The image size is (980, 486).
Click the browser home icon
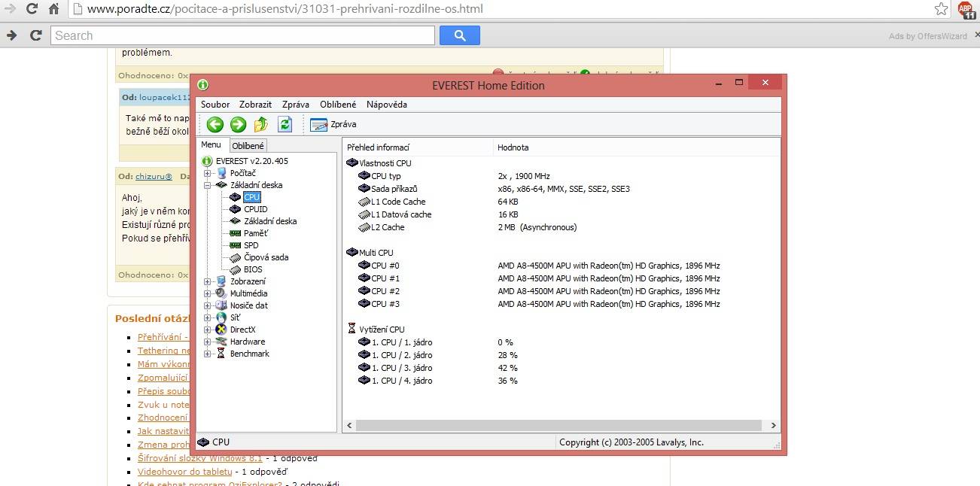(x=53, y=10)
